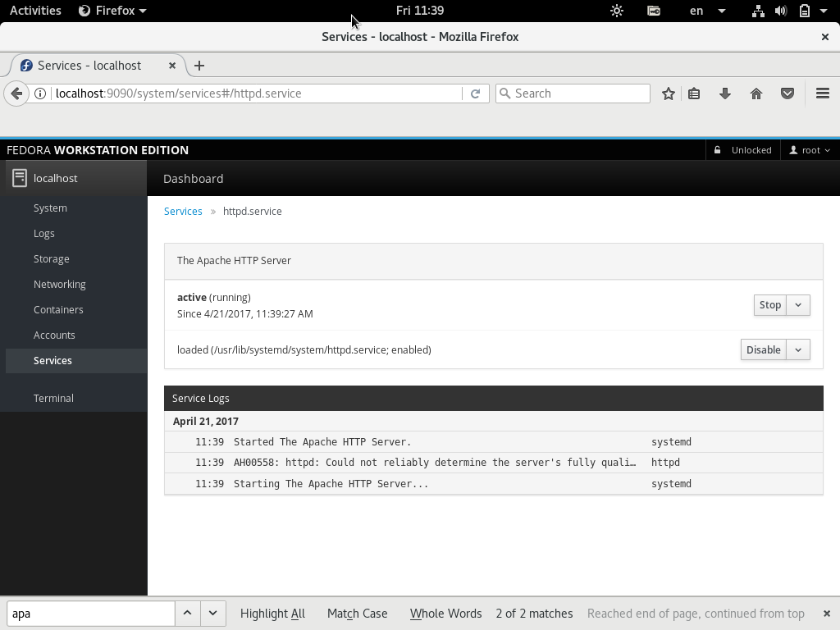Open the Downloads arrow icon
This screenshot has width=840, height=630.
pos(725,94)
